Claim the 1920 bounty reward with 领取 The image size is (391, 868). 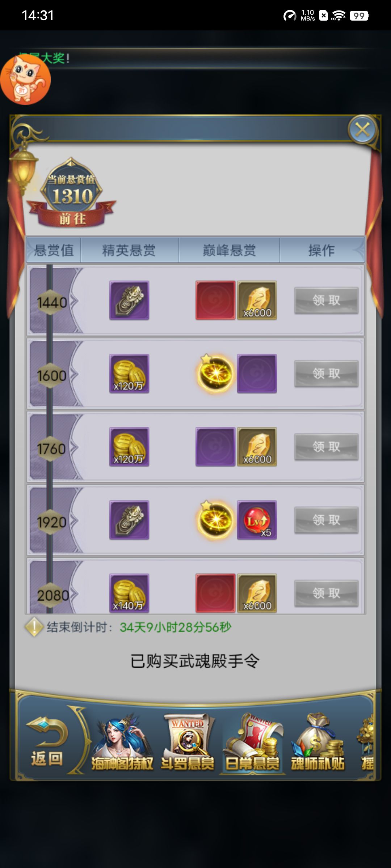point(327,520)
